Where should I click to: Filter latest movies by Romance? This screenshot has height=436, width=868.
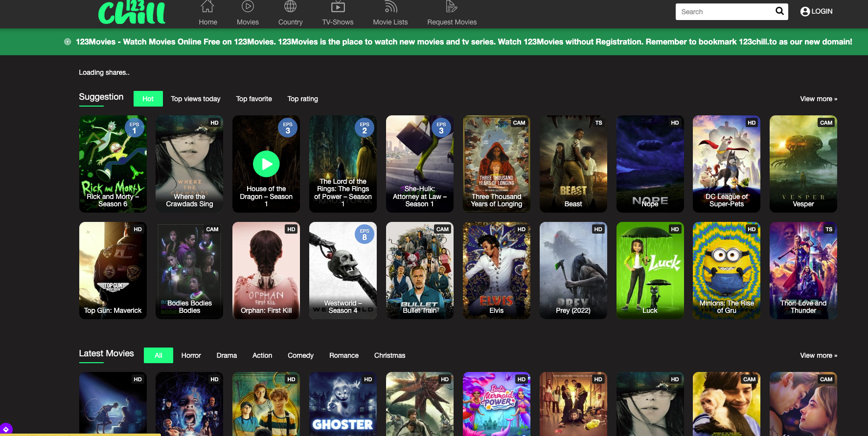pyautogui.click(x=343, y=355)
